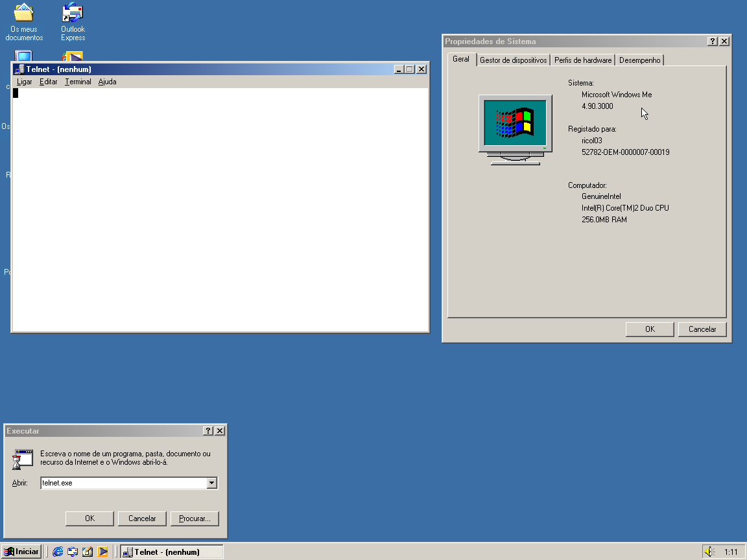Close the Executar dialog

point(220,430)
